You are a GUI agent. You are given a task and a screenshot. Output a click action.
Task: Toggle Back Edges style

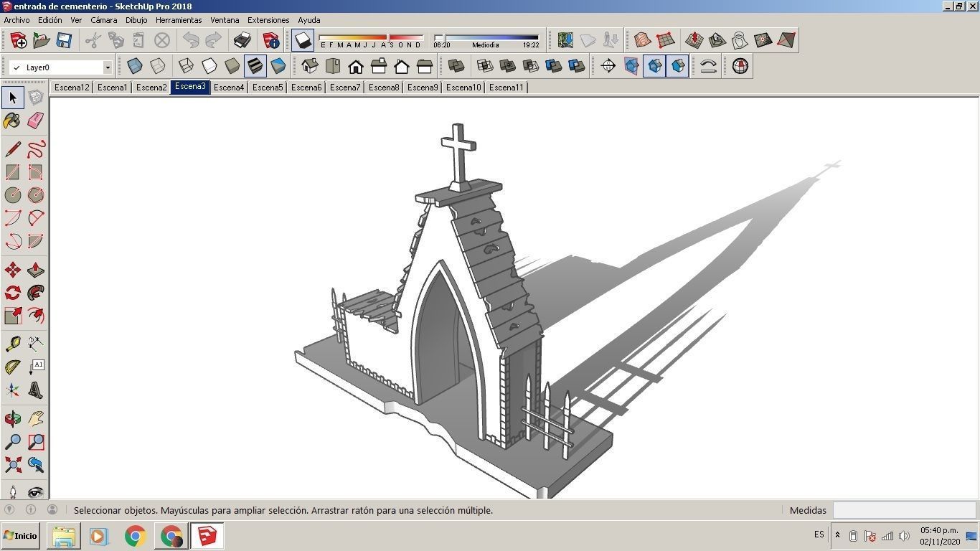(x=157, y=67)
